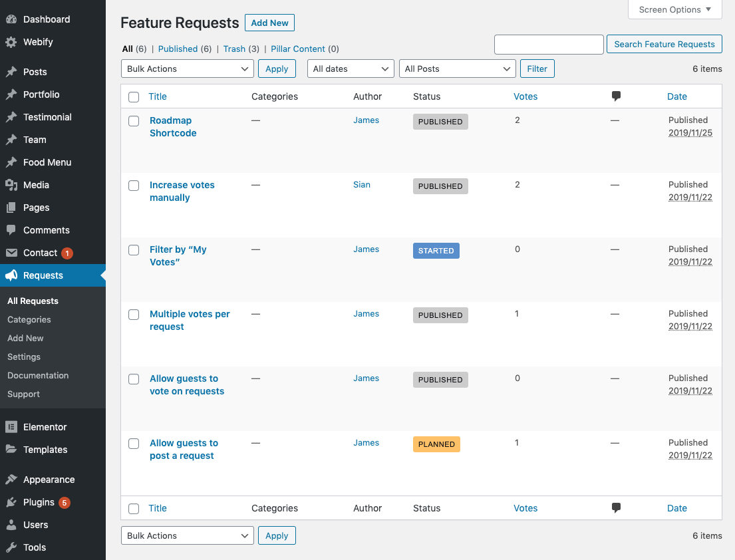Click the Add New button beside heading

[x=269, y=23]
